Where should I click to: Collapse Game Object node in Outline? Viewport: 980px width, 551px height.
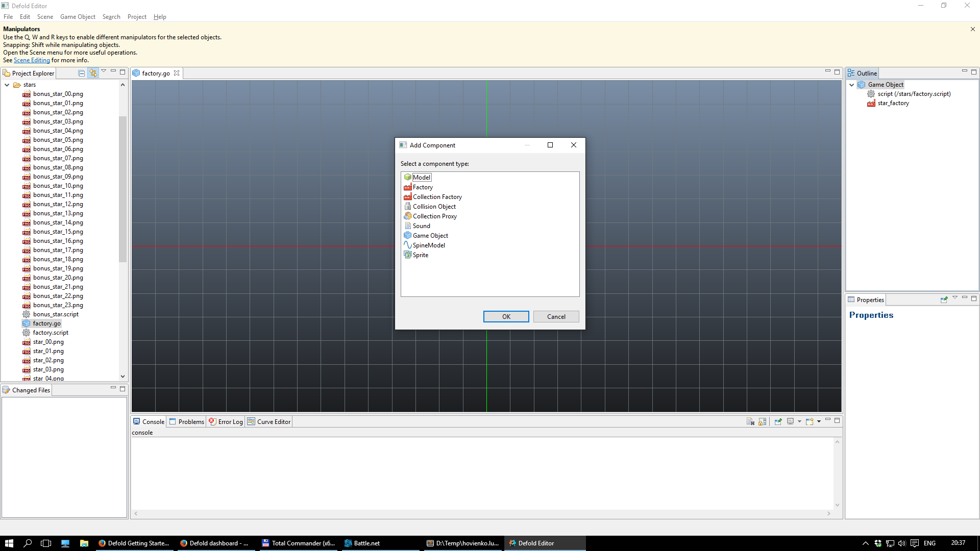click(852, 85)
